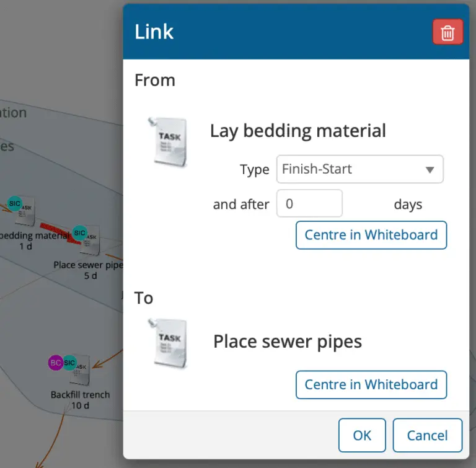Select the Place sewer pipe task icon on the whiteboard

pos(90,242)
